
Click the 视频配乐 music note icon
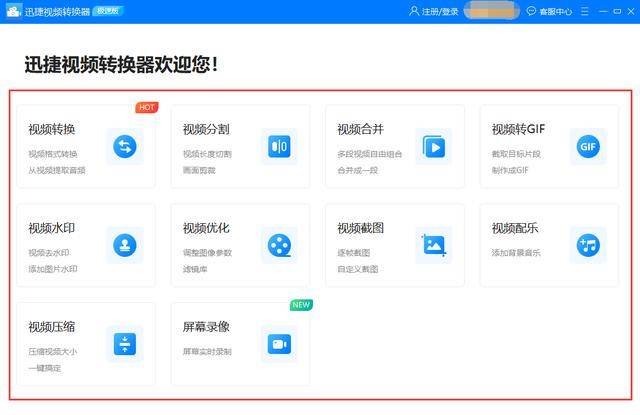(588, 245)
